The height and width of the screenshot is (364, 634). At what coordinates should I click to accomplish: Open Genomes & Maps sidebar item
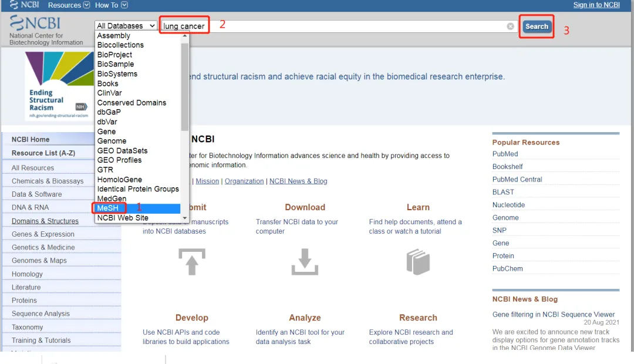click(39, 261)
